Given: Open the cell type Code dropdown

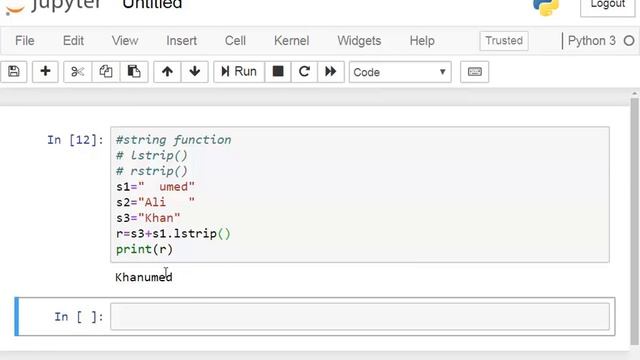Looking at the screenshot, I should pos(400,72).
